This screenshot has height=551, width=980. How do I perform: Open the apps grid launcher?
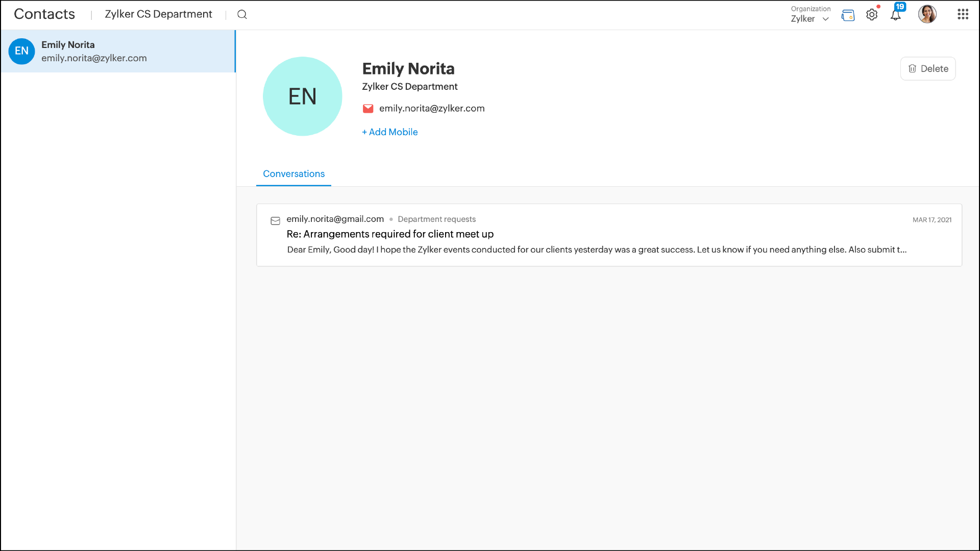pyautogui.click(x=963, y=14)
